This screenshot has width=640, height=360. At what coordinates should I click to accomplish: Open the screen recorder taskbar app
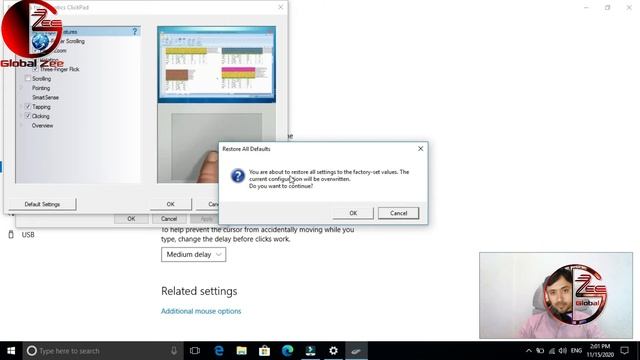310,351
